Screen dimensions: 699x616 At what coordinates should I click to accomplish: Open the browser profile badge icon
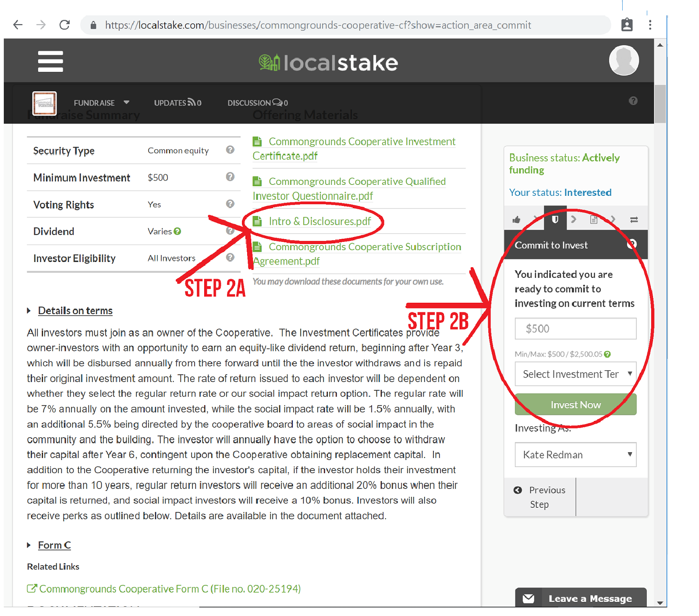[x=627, y=25]
